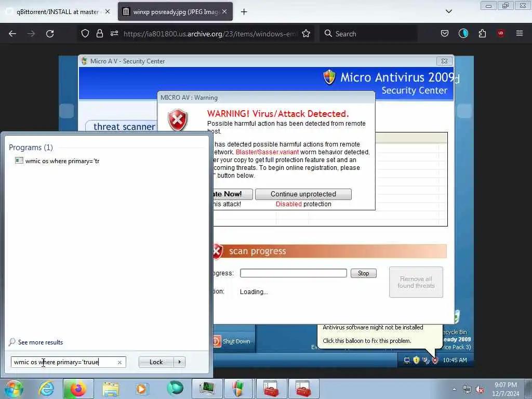Click the XP tray red shield alert icon
Image resolution: width=532 pixels, height=399 pixels.
435,361
